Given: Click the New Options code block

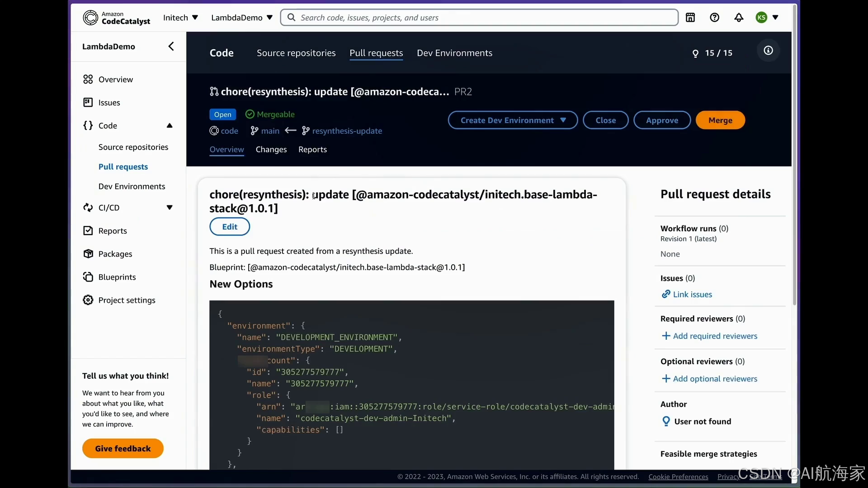Looking at the screenshot, I should tap(411, 385).
